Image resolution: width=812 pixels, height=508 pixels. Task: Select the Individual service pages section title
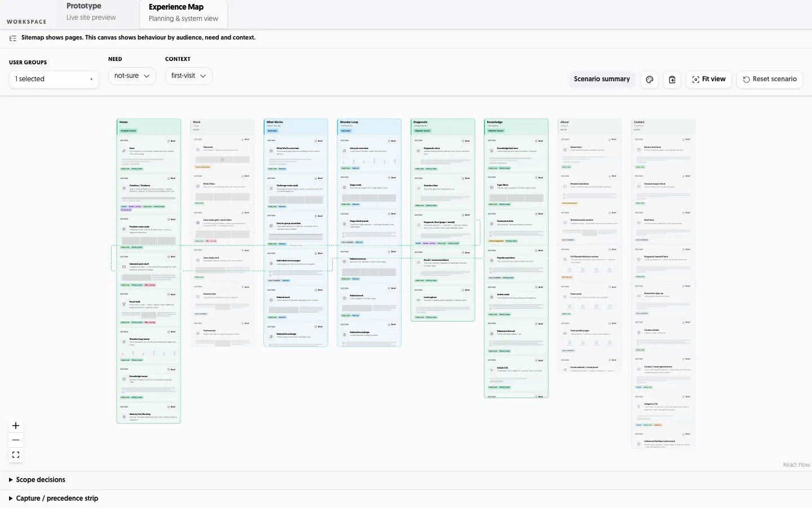point(289,261)
